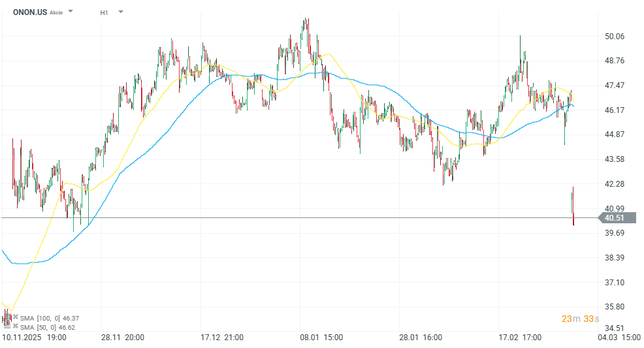Open the ONON.US symbol dropdown arrow
Screen dimensions: 644x348
click(x=71, y=12)
